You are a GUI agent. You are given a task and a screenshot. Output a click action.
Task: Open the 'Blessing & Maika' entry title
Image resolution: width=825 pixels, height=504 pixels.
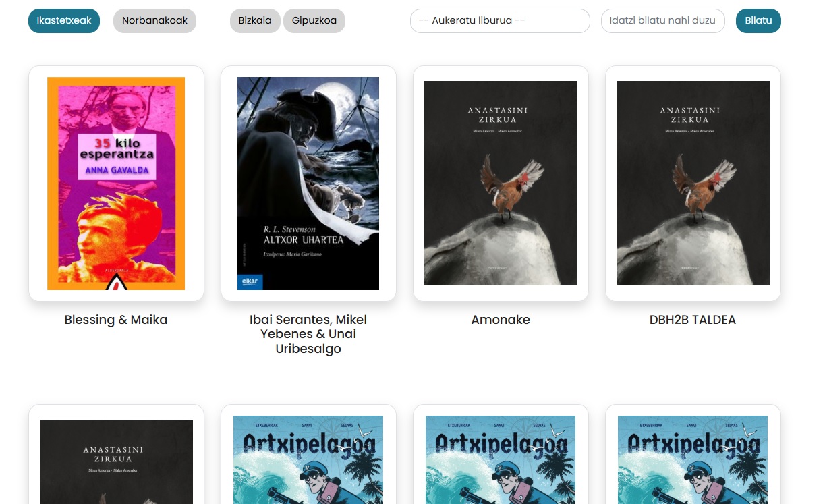click(116, 320)
